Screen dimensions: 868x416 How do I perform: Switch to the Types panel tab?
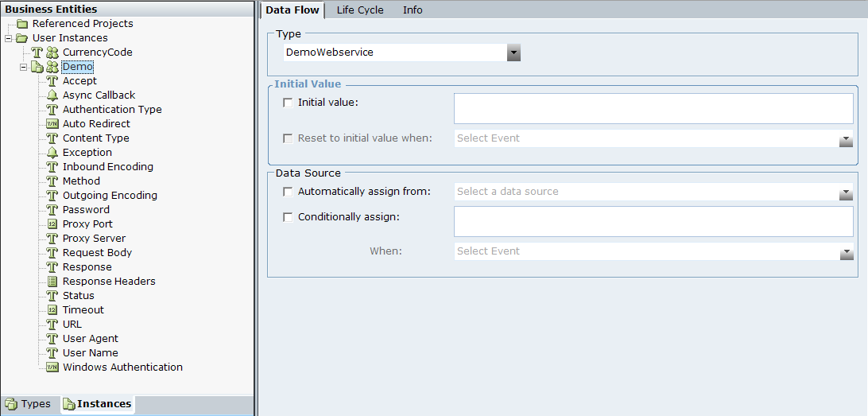click(x=29, y=404)
